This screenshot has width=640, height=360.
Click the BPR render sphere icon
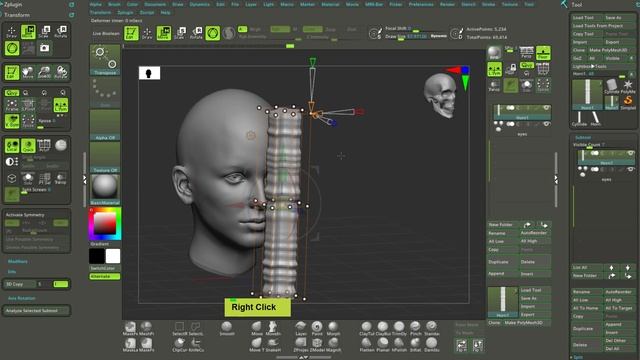click(x=494, y=53)
